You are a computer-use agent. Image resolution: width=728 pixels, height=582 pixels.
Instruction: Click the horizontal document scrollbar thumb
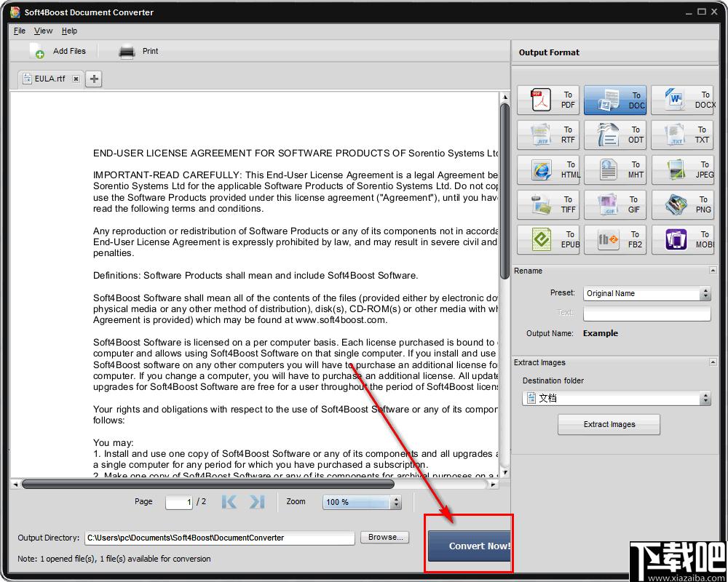point(208,484)
